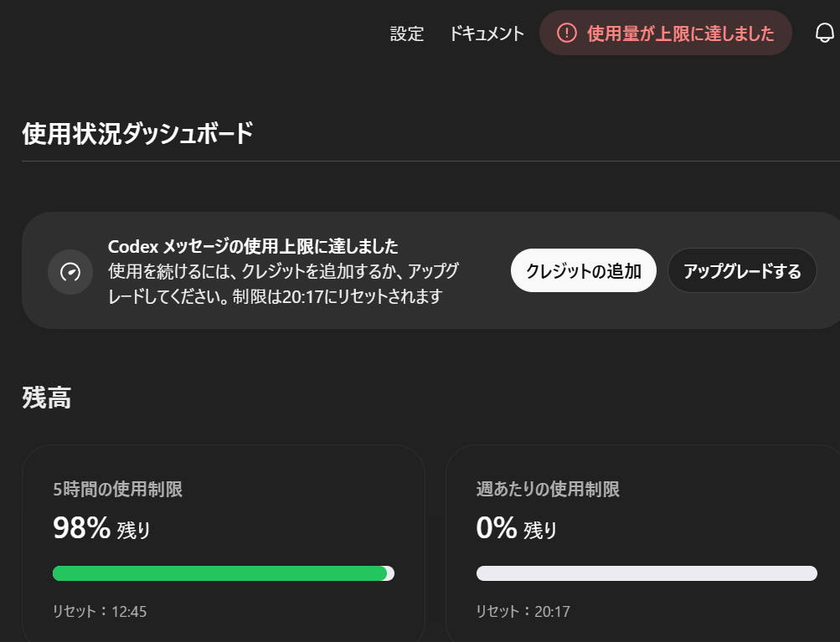Viewport: 840px width, 642px height.
Task: Click the 使用量が上限に達しました badge text
Action: click(680, 34)
